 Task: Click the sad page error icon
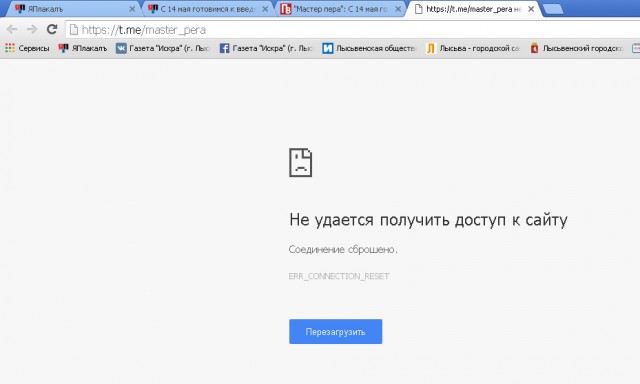[x=300, y=162]
